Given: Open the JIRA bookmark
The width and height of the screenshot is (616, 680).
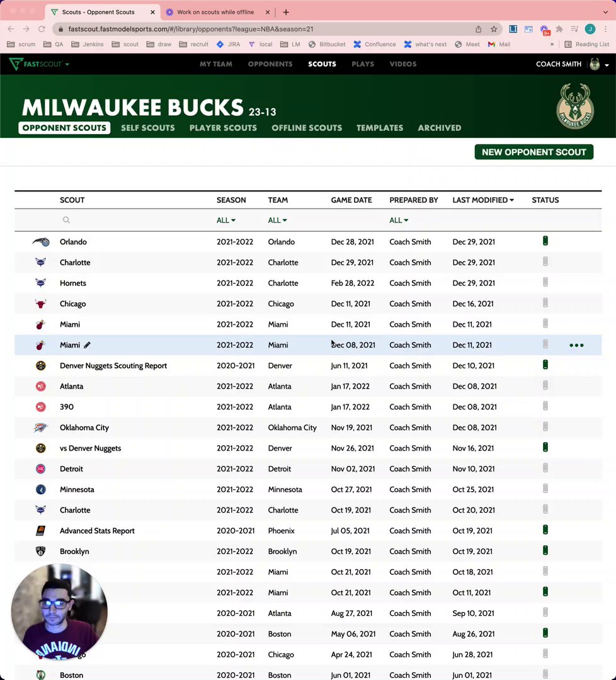Looking at the screenshot, I should (x=228, y=44).
